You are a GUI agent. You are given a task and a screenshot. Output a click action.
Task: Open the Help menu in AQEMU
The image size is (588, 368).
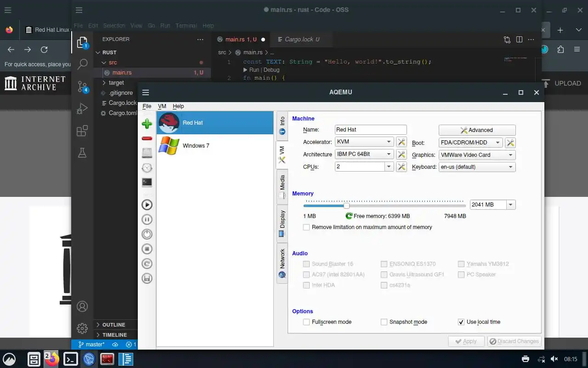pyautogui.click(x=178, y=106)
